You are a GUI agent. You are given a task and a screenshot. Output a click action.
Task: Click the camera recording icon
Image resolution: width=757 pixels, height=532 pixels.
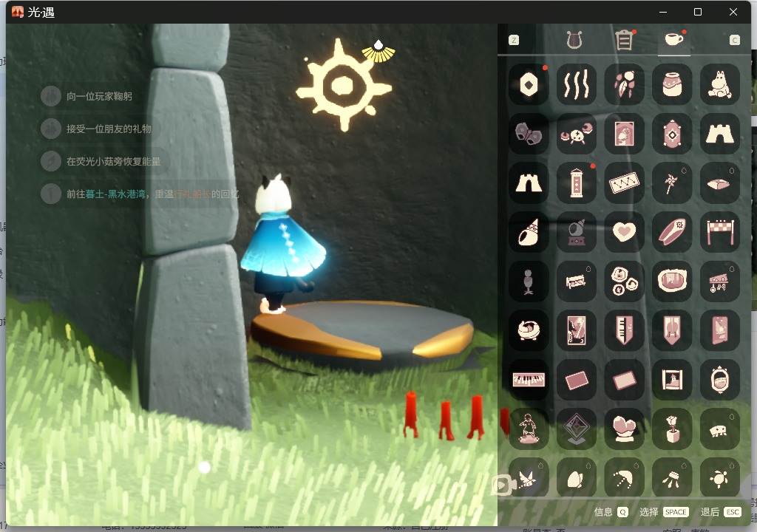point(503,485)
